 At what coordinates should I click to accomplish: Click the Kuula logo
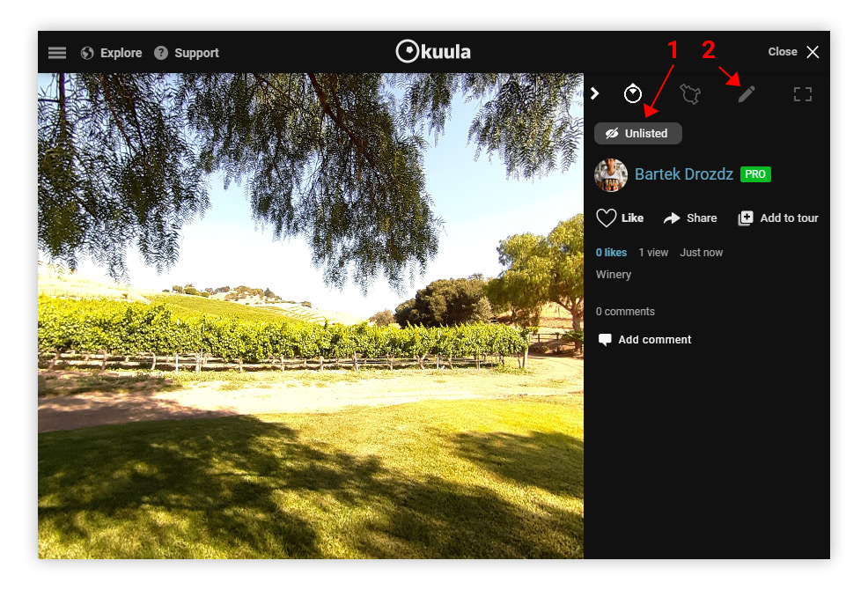[x=433, y=52]
